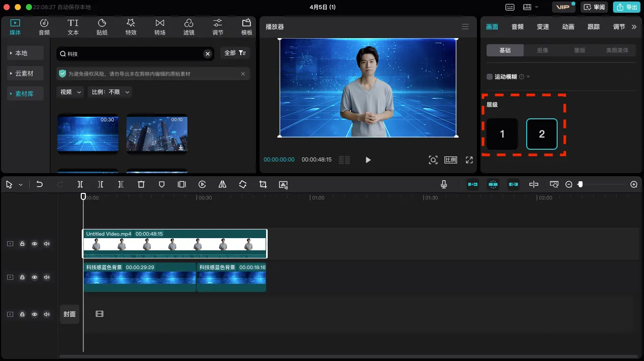Mute the 封面 main track speaker icon

(47, 314)
